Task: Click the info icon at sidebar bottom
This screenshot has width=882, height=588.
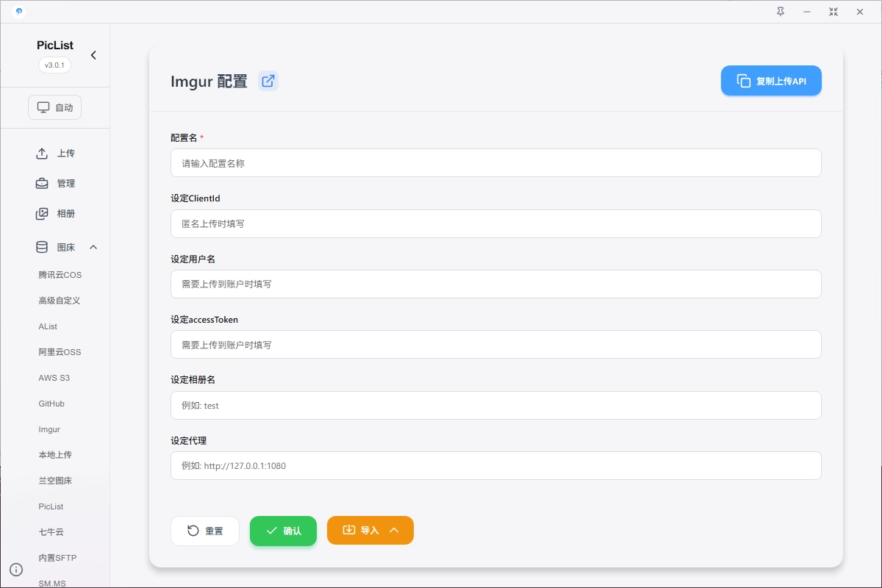Action: click(x=16, y=570)
